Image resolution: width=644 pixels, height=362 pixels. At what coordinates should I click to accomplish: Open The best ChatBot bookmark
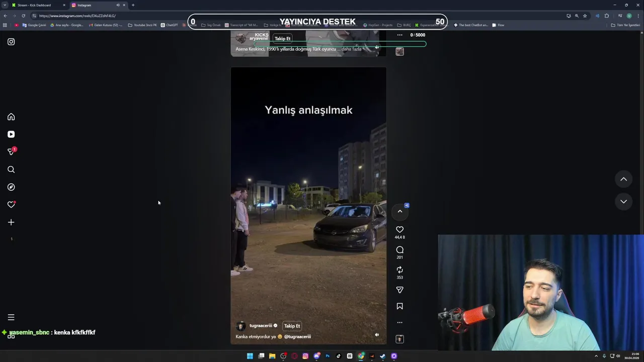pos(471,25)
